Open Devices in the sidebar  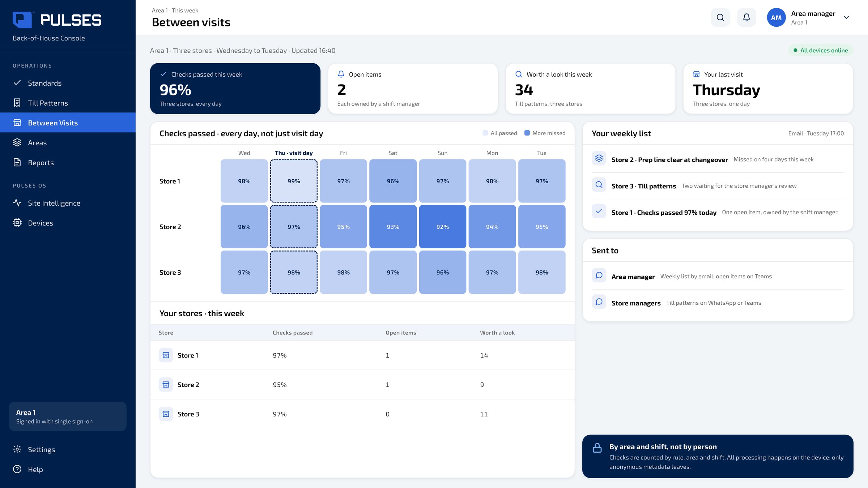point(68,223)
